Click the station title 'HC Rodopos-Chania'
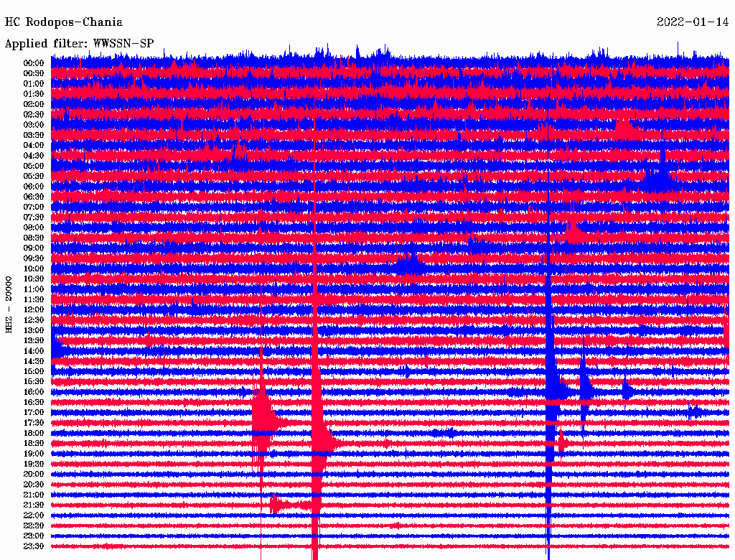The width and height of the screenshot is (735, 560). [x=63, y=22]
